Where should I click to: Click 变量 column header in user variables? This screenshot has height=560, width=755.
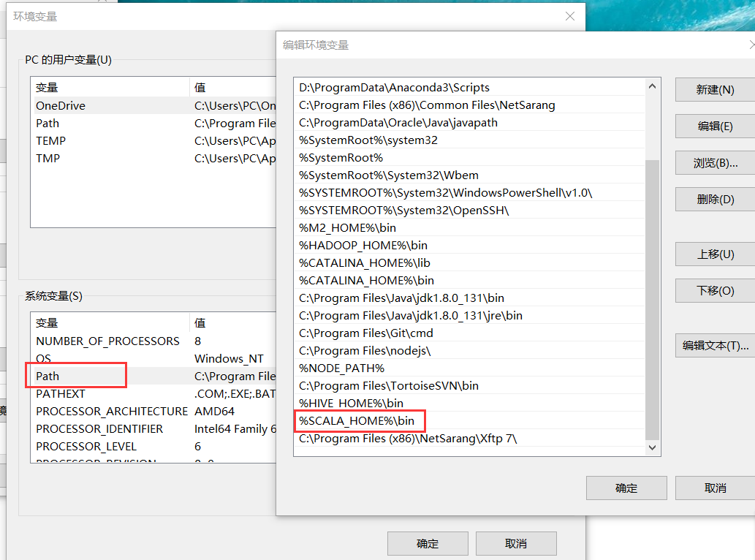110,87
